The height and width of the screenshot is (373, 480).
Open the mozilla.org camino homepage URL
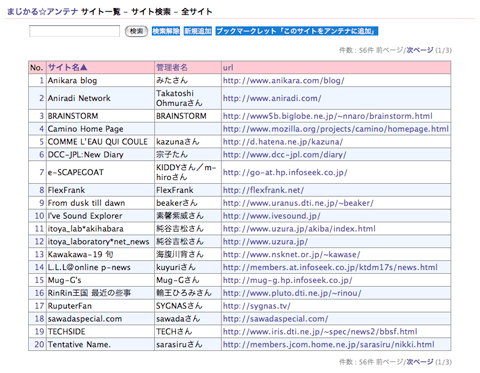point(336,129)
